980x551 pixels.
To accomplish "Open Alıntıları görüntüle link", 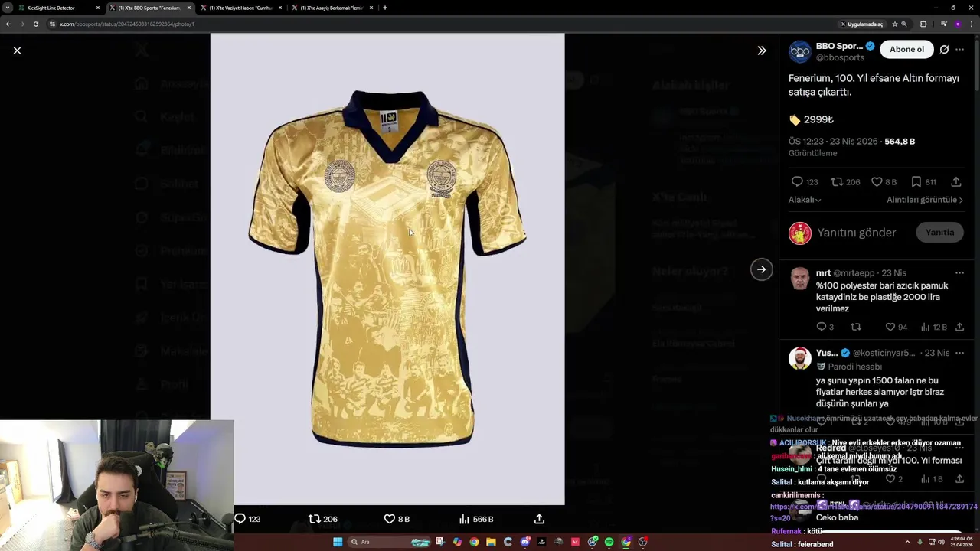I will pos(925,200).
